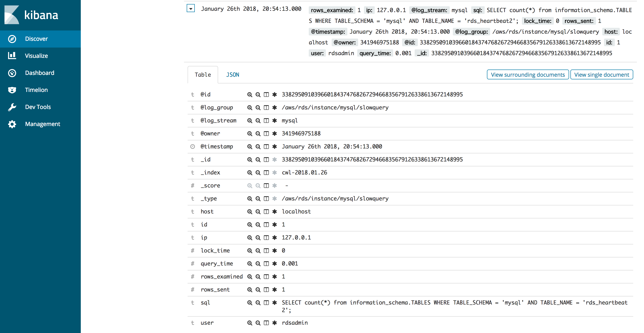This screenshot has height=333, width=644.
Task: Open Timelion in the sidebar
Action: click(40, 90)
